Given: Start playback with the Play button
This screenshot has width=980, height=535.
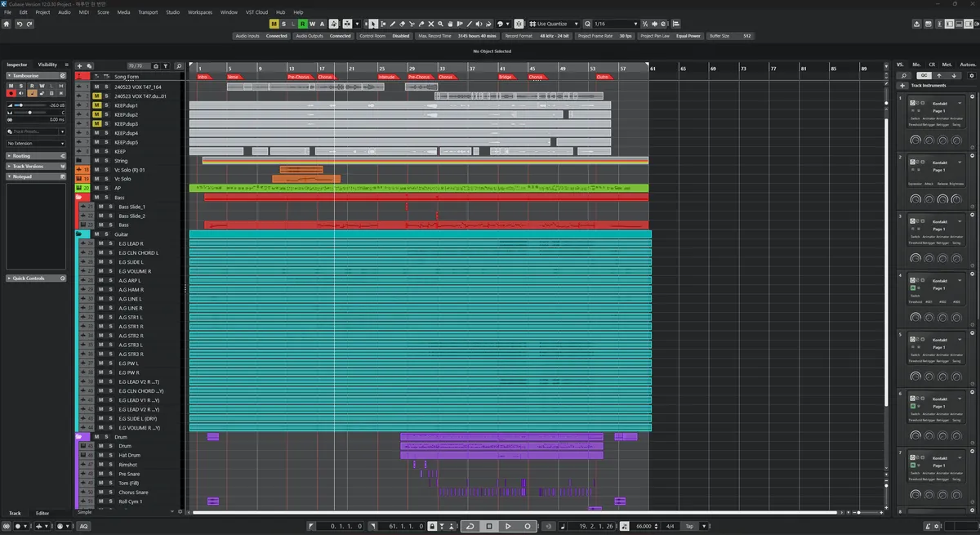Looking at the screenshot, I should 508,526.
